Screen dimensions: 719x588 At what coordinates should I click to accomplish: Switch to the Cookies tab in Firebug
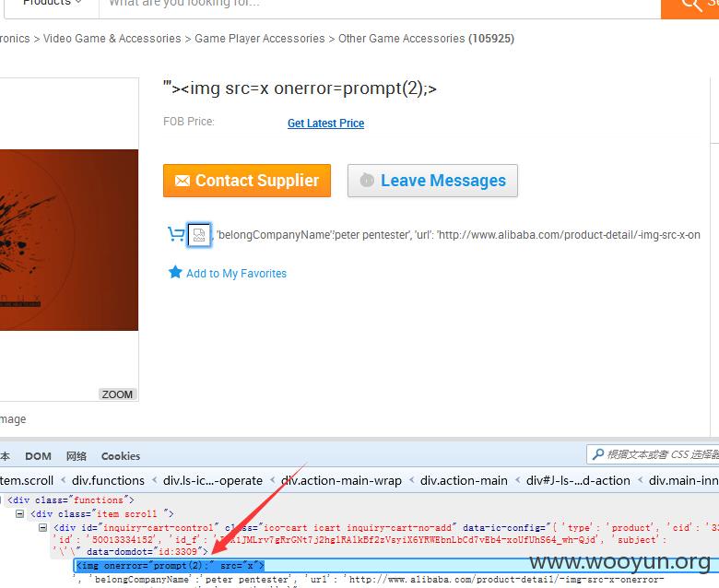point(121,456)
